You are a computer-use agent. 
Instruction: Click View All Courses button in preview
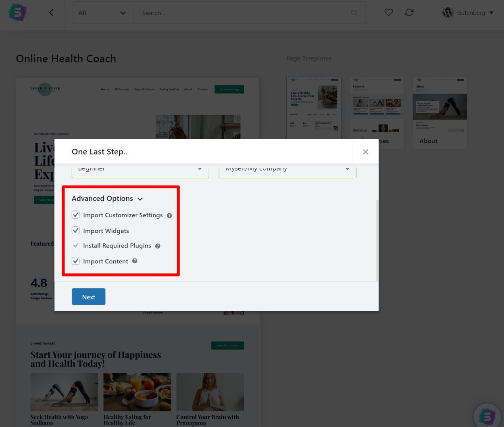227,346
